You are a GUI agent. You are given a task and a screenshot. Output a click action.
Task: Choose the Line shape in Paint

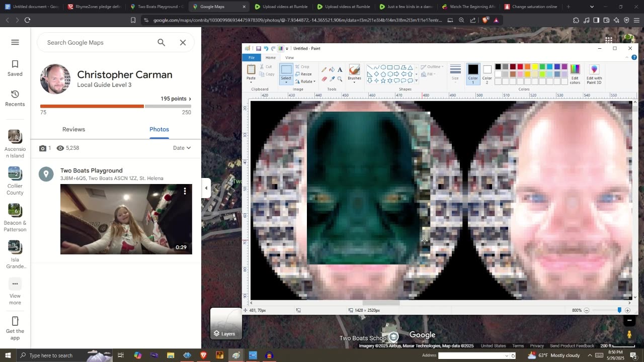370,67
